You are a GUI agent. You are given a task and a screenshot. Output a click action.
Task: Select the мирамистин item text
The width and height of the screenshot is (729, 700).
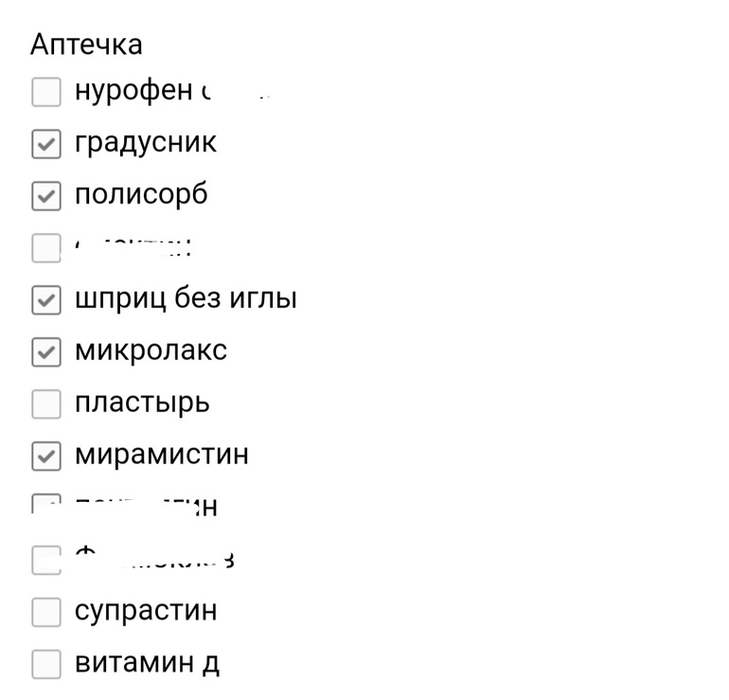[x=162, y=455]
